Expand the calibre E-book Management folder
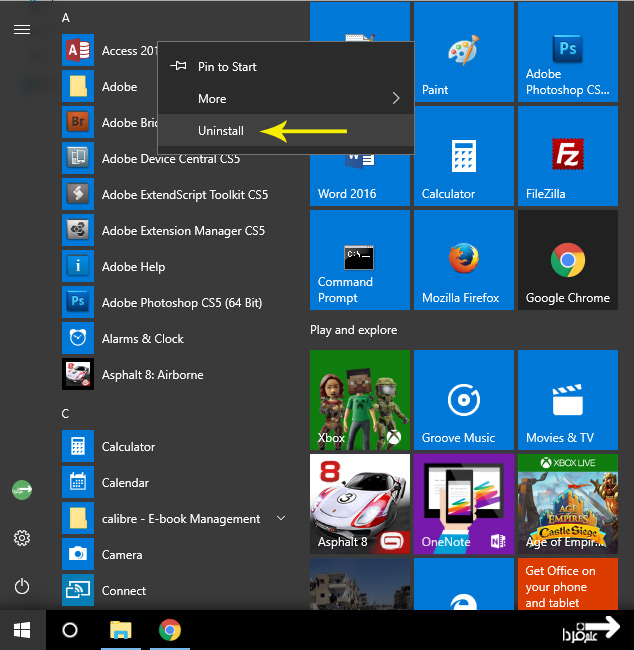The image size is (634, 650). tap(281, 518)
